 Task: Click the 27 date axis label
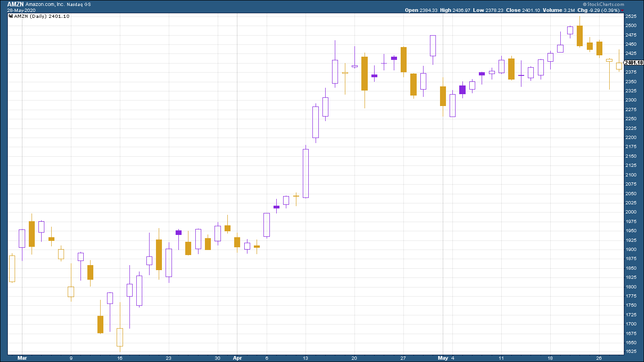coord(403,358)
